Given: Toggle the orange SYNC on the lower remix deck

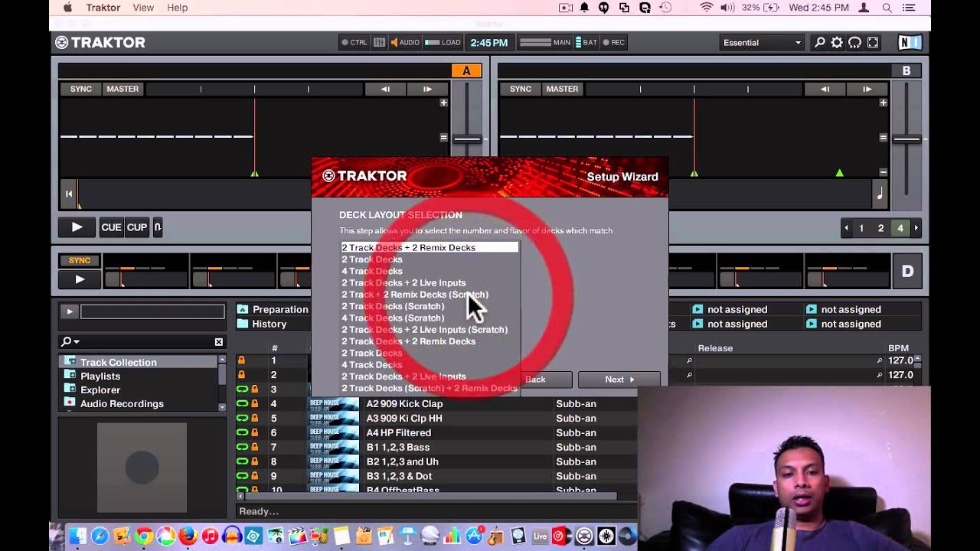Looking at the screenshot, I should click(x=80, y=261).
